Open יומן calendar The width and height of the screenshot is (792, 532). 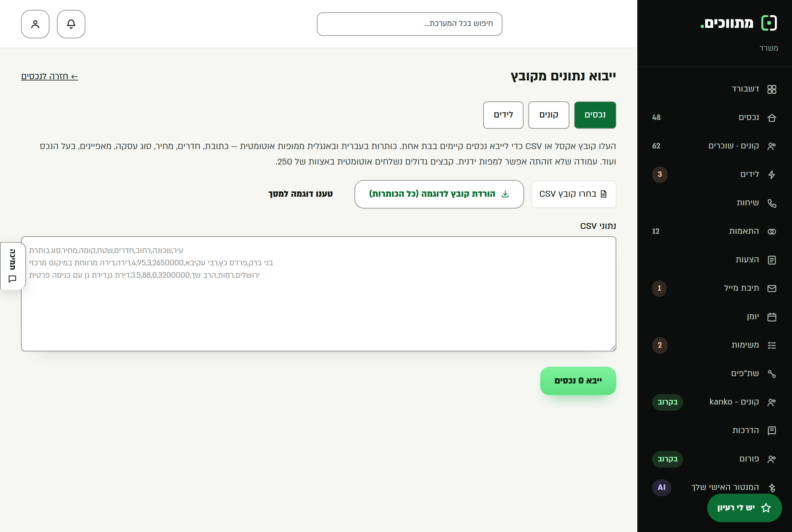tap(714, 316)
